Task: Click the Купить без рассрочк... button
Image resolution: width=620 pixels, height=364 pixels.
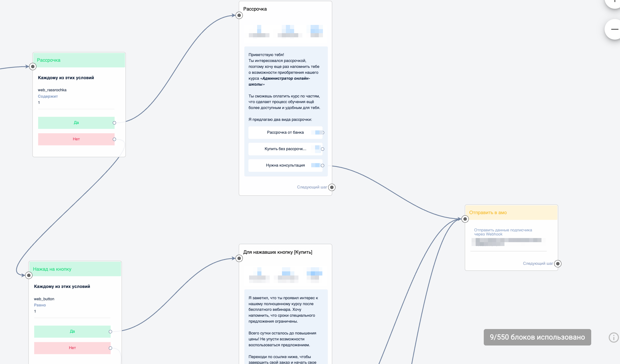Action: (285, 149)
